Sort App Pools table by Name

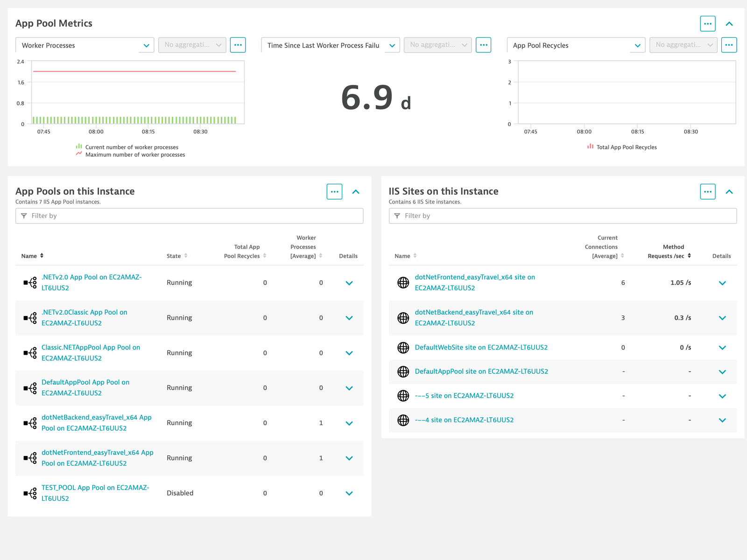coord(32,256)
